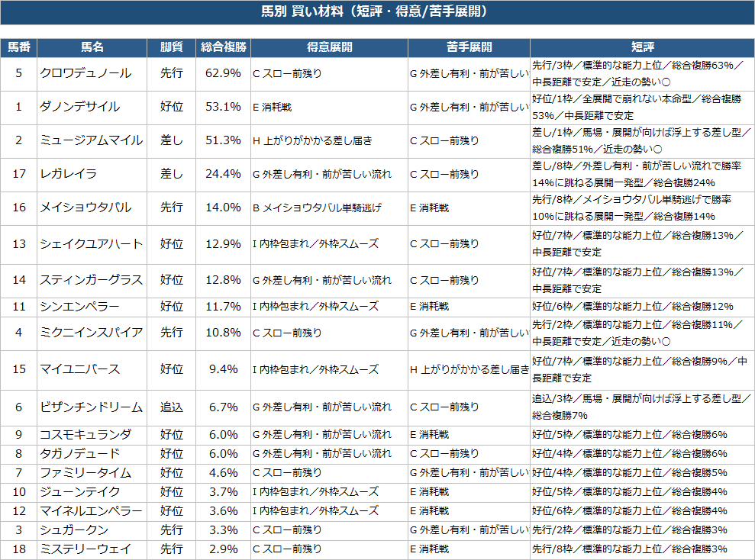Click horse number 18 cell
The width and height of the screenshot is (755, 560).
click(x=19, y=549)
